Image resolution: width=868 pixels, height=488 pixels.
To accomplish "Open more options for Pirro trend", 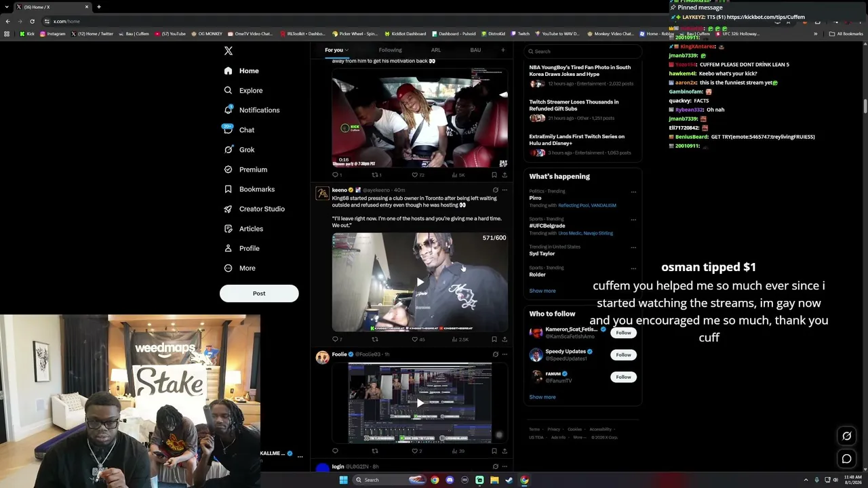I will click(633, 192).
